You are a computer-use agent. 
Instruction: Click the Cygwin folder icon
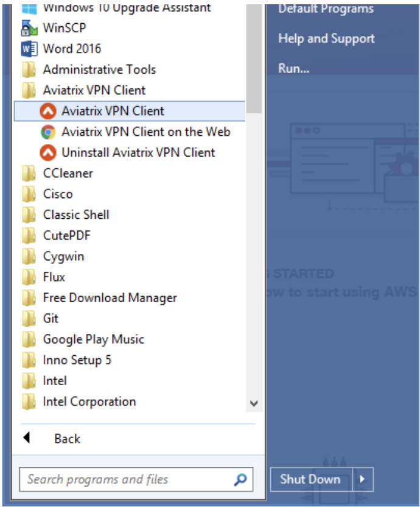point(29,257)
